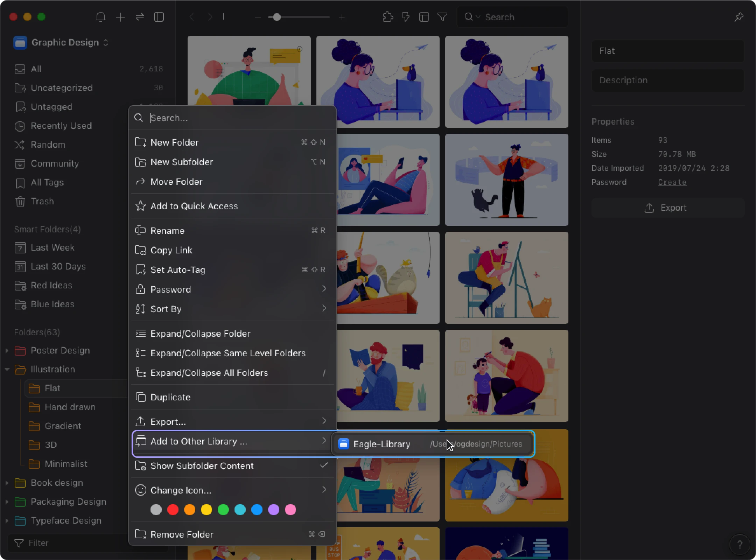Viewport: 756px width, 560px height.
Task: Select the Untagged sidebar item
Action: [69, 107]
